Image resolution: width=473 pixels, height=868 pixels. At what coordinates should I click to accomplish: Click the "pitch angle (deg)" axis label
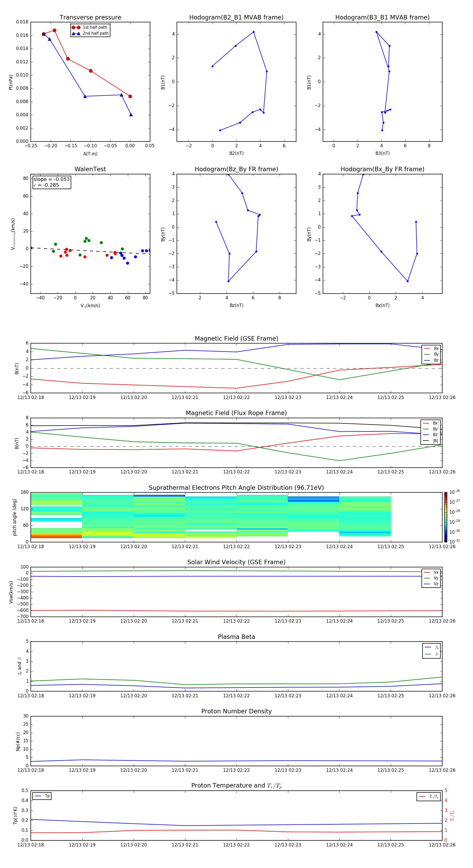14,517
